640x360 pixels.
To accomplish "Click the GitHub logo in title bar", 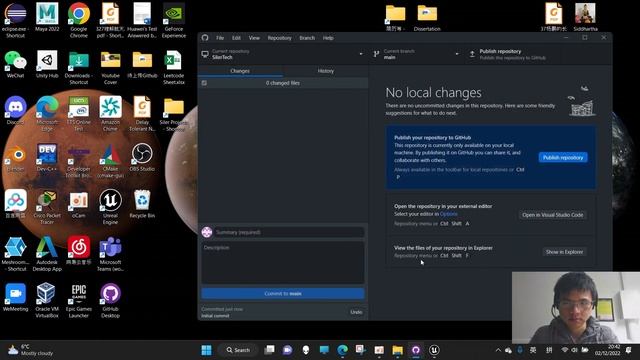I will click(x=205, y=38).
